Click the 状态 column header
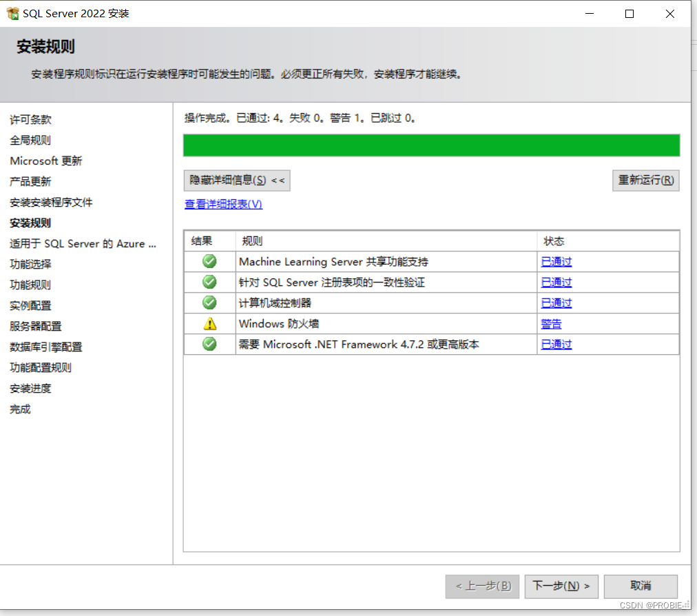The width and height of the screenshot is (697, 616). [x=607, y=241]
